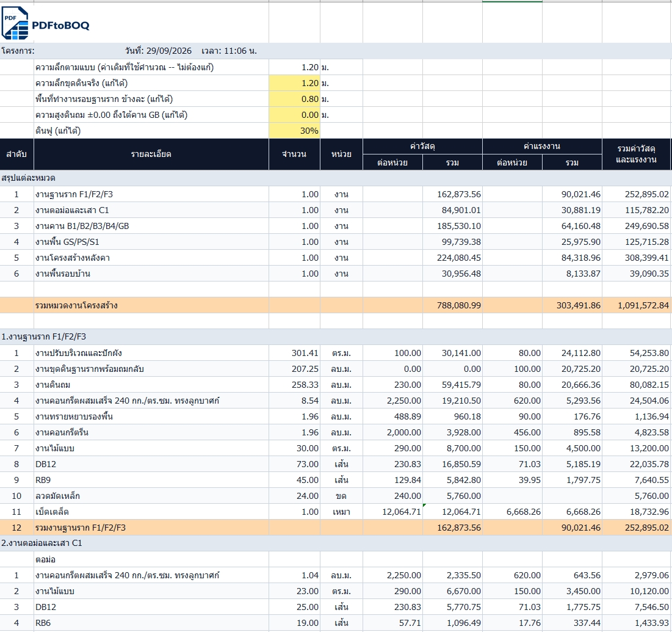Select the 30% soil swell yellow cell
The height and width of the screenshot is (632, 672).
(294, 131)
